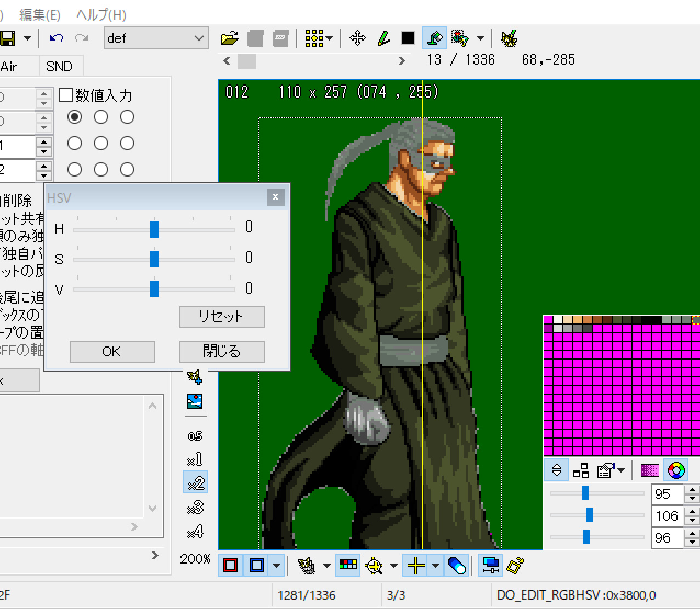700x609 pixels.
Task: Set zoom to 0.5x
Action: point(195,436)
